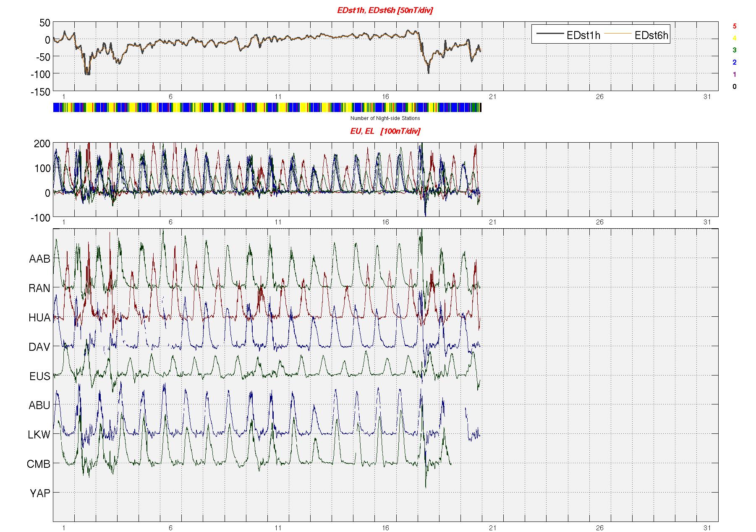Screen dimensions: 756x532
Task: Select the HUA station label
Action: tap(39, 318)
